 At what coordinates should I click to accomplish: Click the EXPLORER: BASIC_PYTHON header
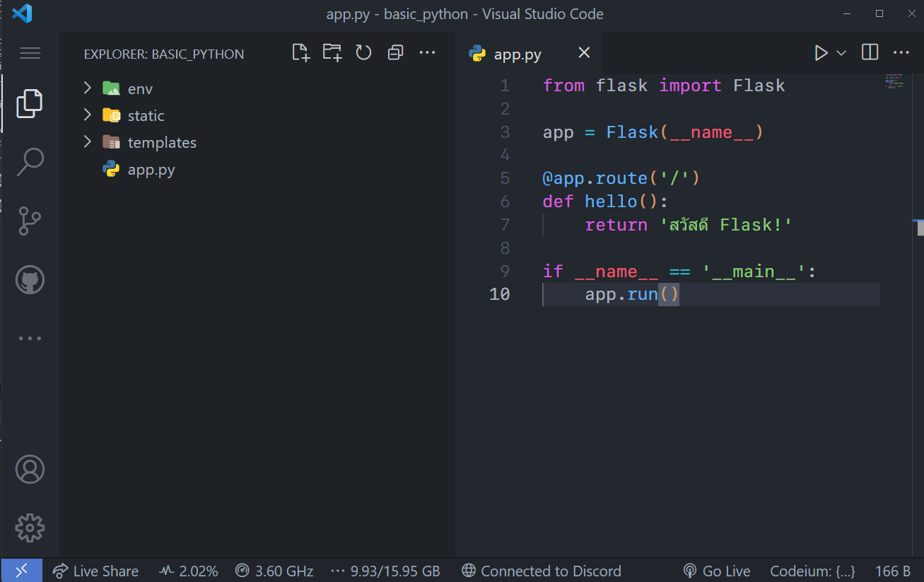pos(164,54)
